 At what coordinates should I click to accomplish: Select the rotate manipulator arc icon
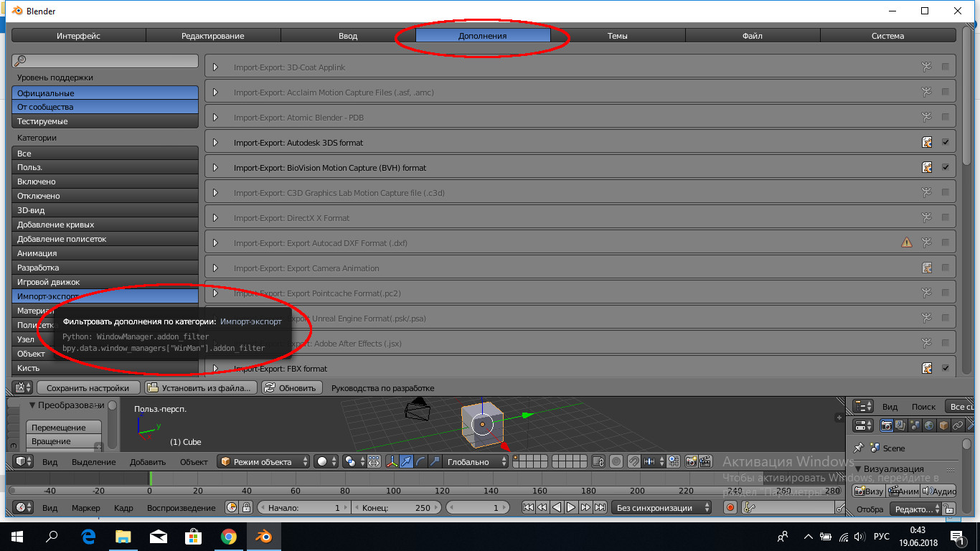point(420,462)
